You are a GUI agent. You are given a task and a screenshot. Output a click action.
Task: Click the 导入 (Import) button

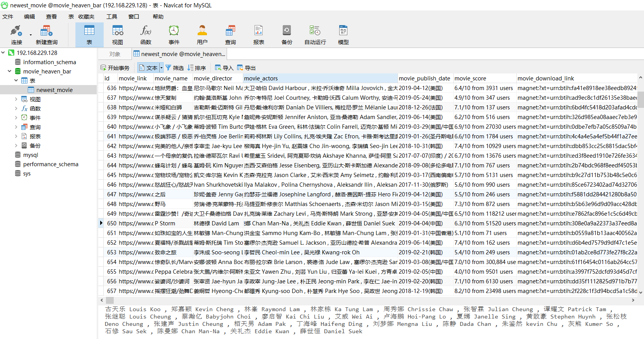pos(224,68)
